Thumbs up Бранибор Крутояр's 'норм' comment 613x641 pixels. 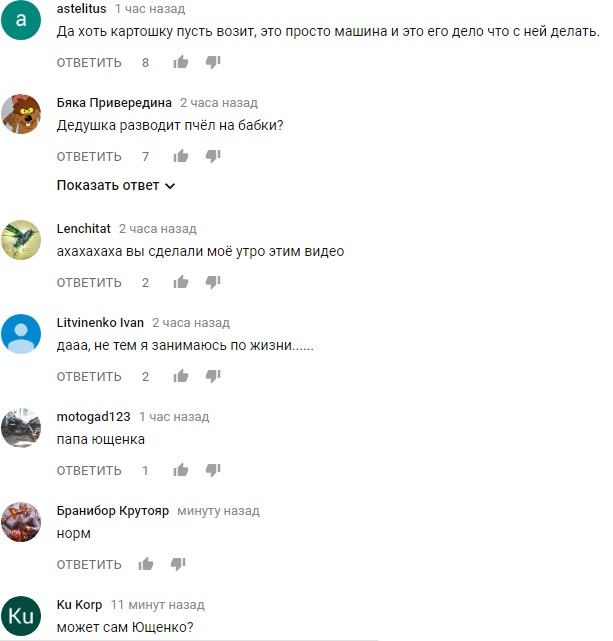[x=146, y=564]
